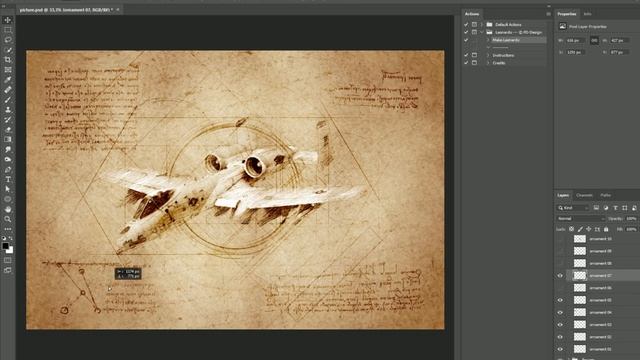The width and height of the screenshot is (640, 360).
Task: Hide the ornament 02 layer
Action: point(560,337)
